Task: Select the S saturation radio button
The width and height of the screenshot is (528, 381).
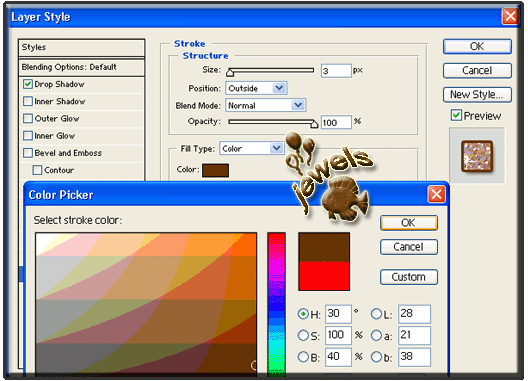Action: point(303,335)
